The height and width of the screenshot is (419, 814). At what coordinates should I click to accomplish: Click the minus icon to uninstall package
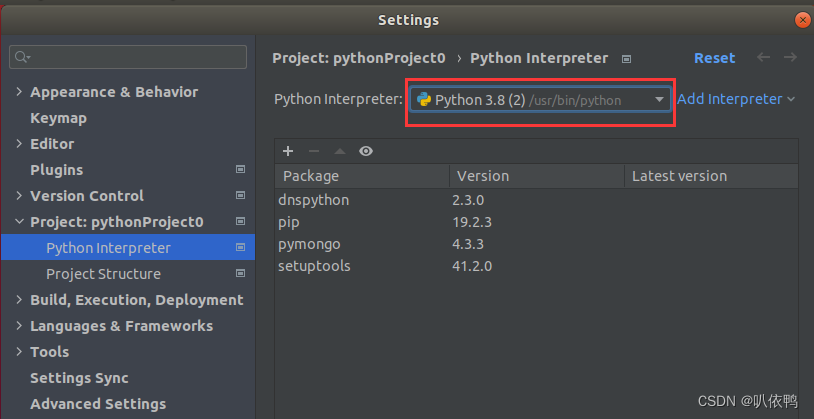click(x=314, y=151)
